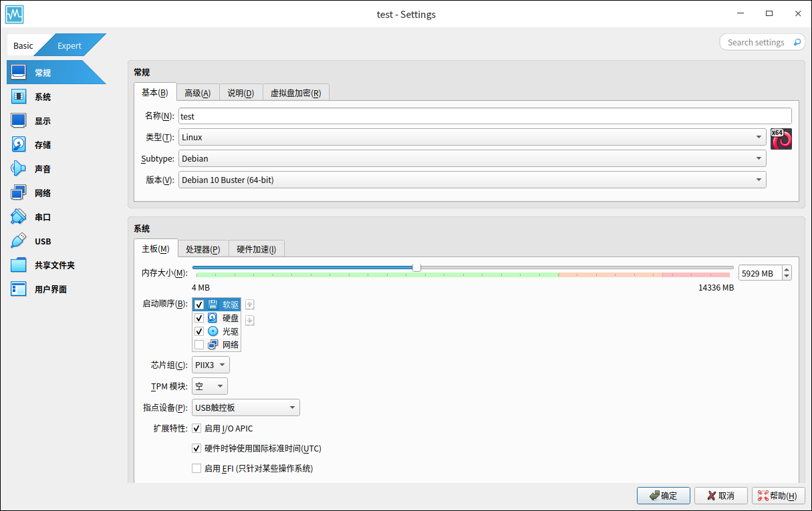Click the 确定 (OK) button
812x511 pixels.
[x=662, y=496]
